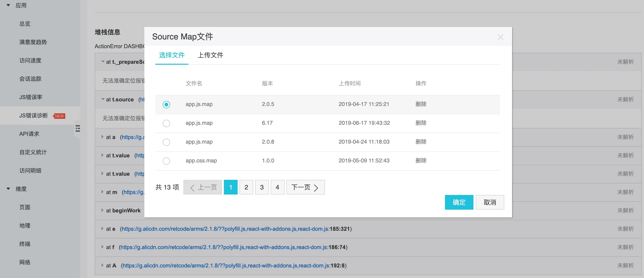The image size is (644, 278).
Task: Click the NEW badge beside JS错误诊断
Action: (x=59, y=116)
